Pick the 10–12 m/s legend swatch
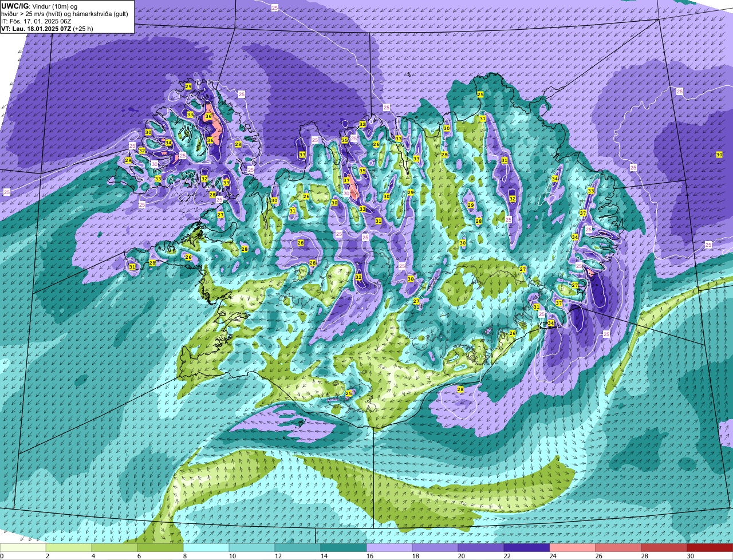Image resolution: width=733 pixels, height=560 pixels. (252, 547)
